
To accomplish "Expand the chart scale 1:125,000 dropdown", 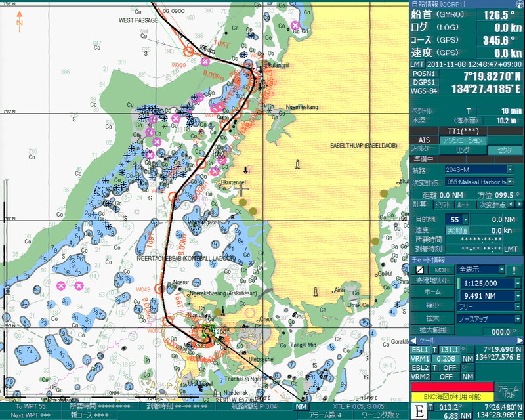I will pyautogui.click(x=518, y=282).
